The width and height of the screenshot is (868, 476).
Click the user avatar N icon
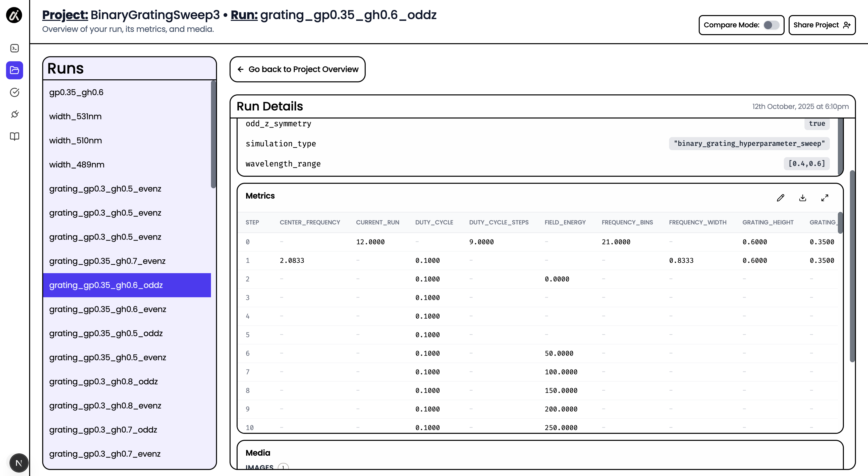(x=19, y=463)
